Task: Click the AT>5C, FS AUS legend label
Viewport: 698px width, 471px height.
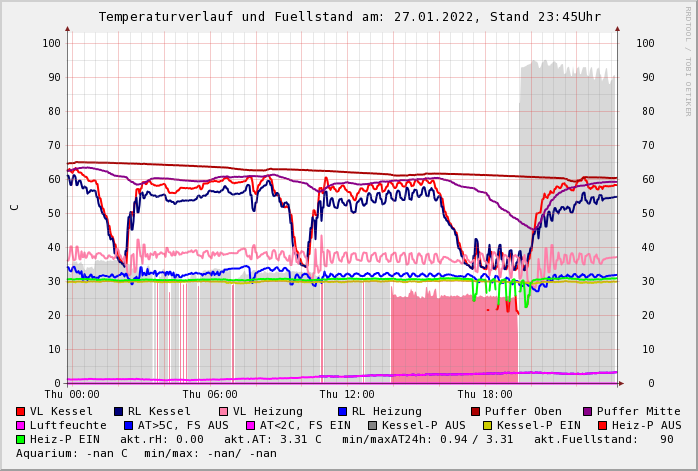Action: (x=182, y=425)
